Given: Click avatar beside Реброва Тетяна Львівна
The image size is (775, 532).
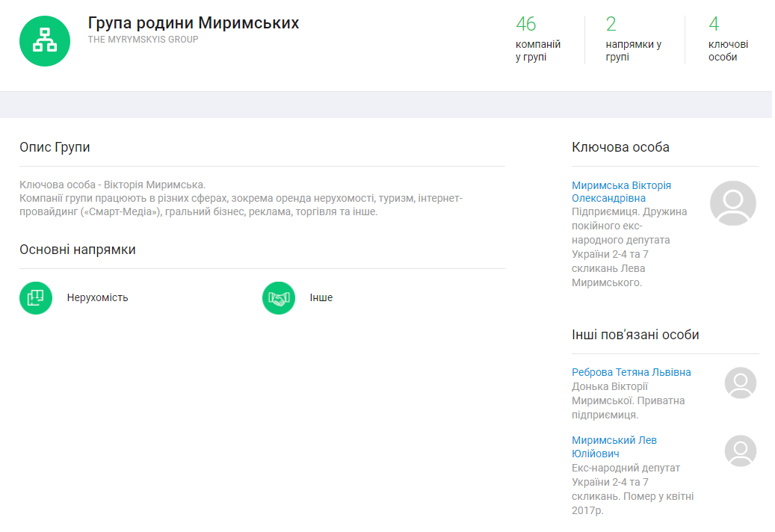Looking at the screenshot, I should 740,383.
